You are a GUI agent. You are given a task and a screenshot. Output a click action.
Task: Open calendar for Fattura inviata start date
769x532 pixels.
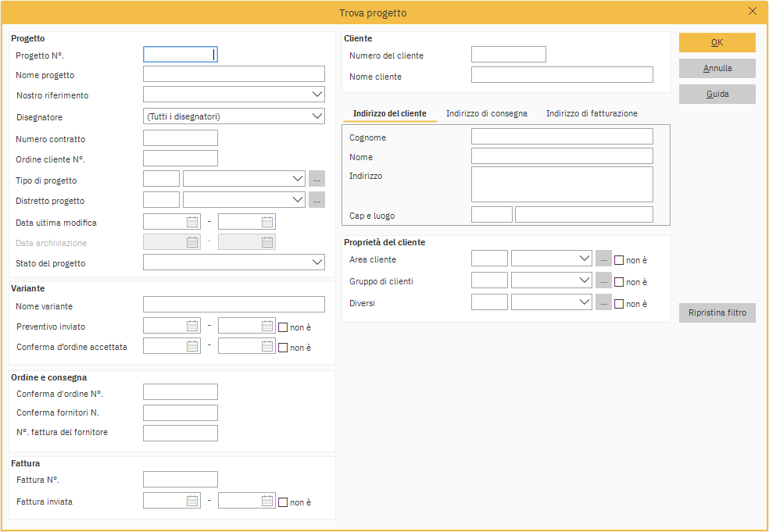coord(192,502)
